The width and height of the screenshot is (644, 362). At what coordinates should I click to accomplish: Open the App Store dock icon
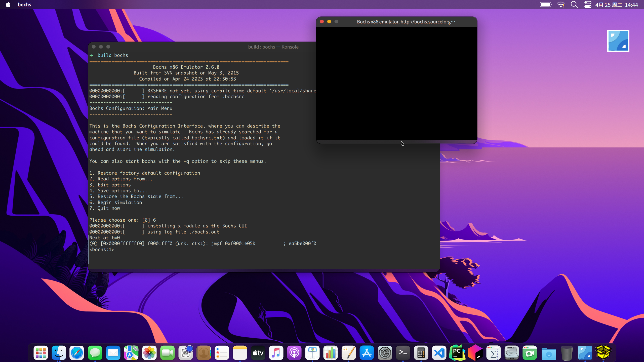[x=367, y=353]
